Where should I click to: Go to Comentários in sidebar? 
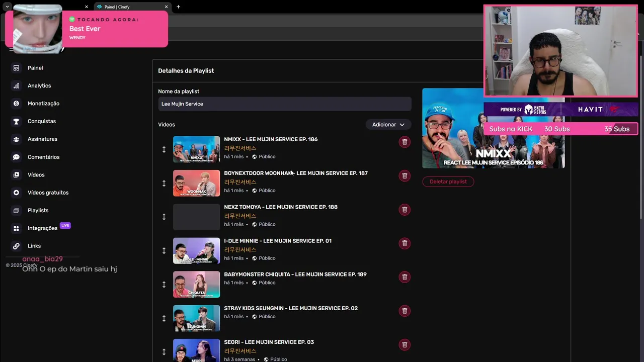click(43, 157)
